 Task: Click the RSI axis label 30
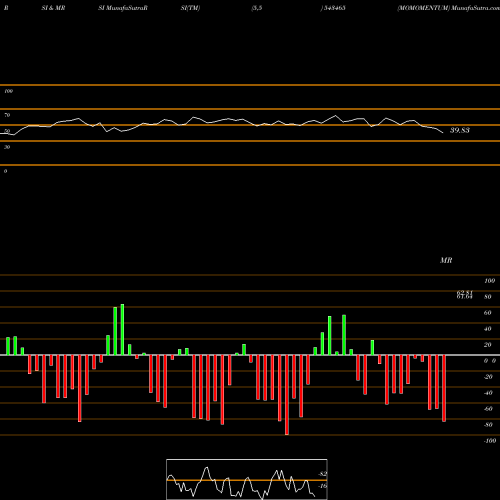tap(7, 147)
